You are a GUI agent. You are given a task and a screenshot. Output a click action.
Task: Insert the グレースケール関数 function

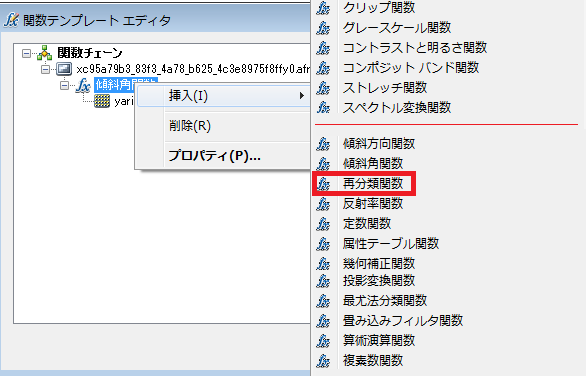(397, 28)
